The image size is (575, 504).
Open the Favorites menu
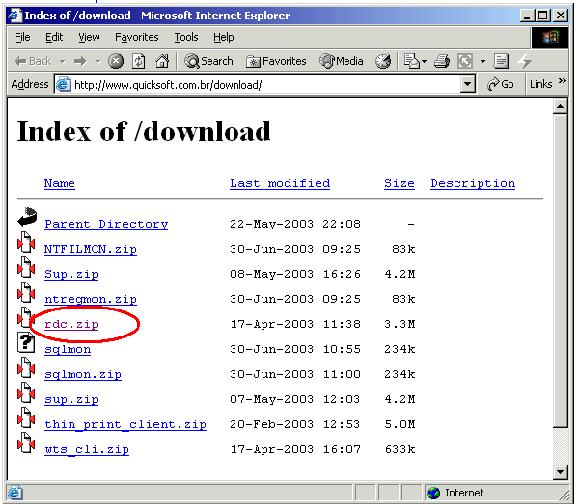point(137,37)
